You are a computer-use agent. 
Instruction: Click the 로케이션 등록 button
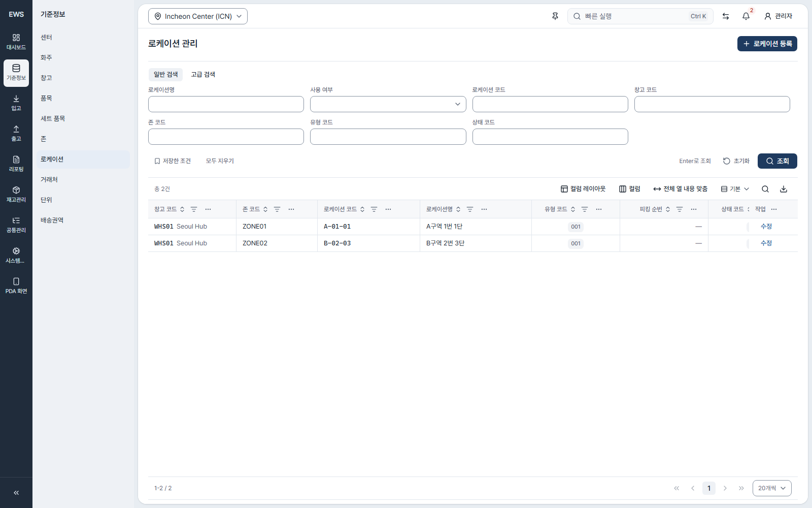767,44
